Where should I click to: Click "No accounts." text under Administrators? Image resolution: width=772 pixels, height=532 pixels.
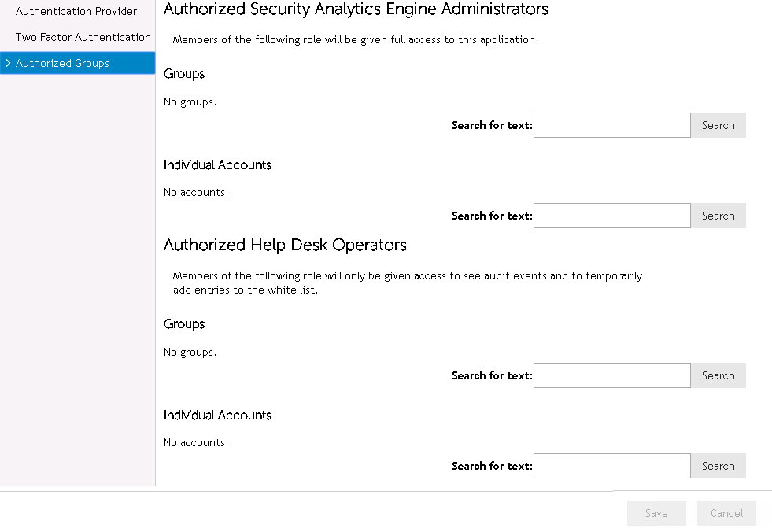tap(195, 192)
